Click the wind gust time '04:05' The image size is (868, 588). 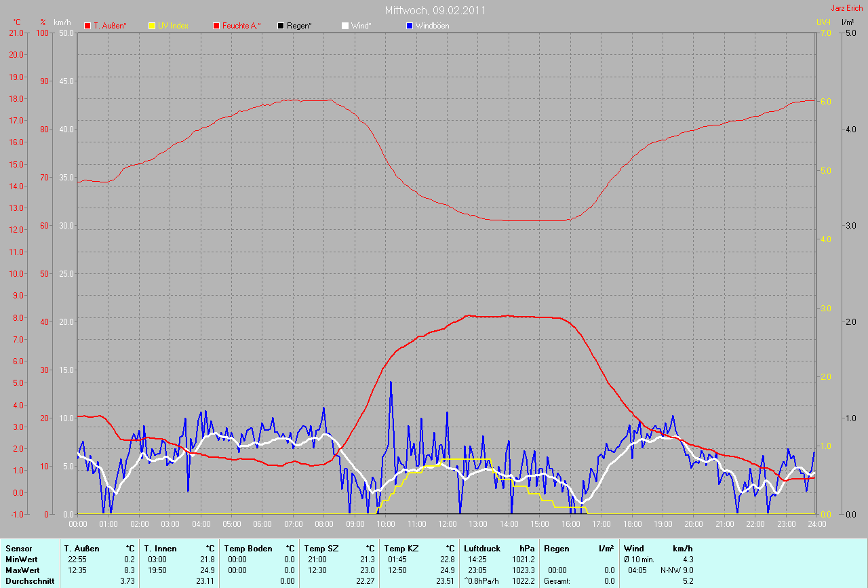(639, 570)
